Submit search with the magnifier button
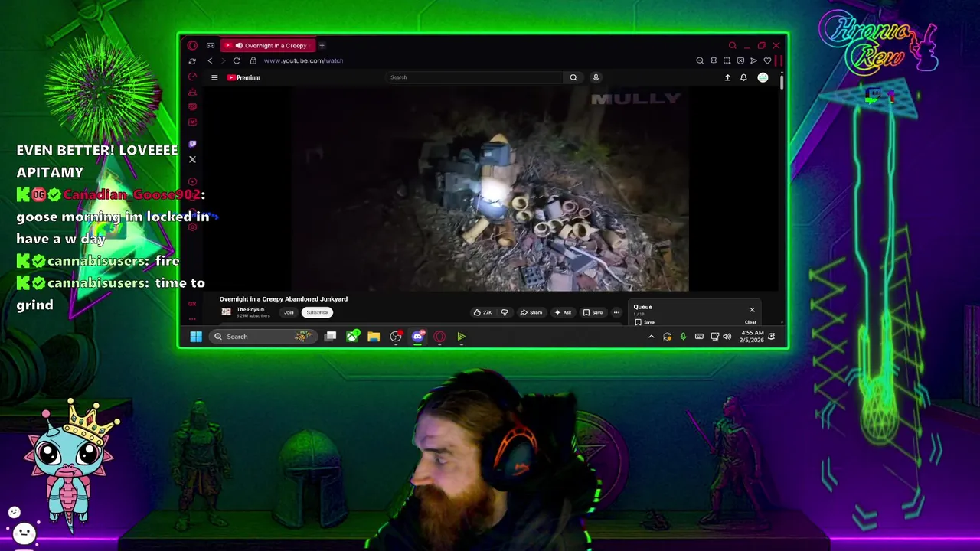The width and height of the screenshot is (980, 551). click(x=573, y=77)
